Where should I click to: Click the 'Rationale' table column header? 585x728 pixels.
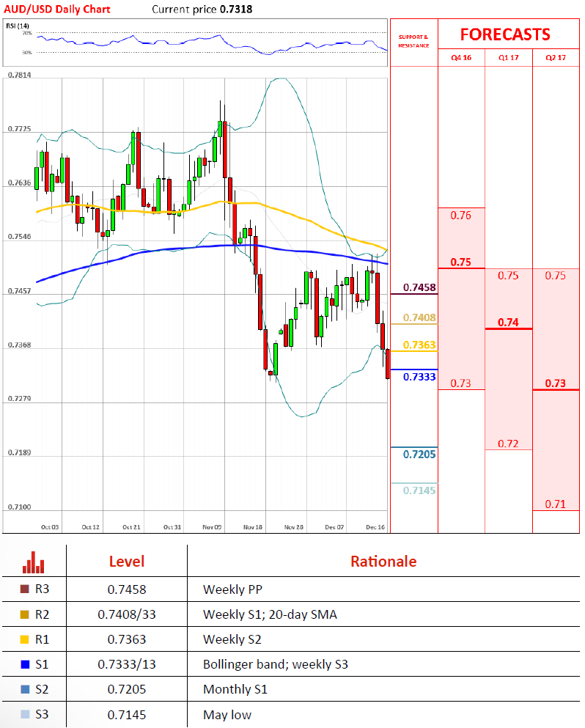point(383,562)
